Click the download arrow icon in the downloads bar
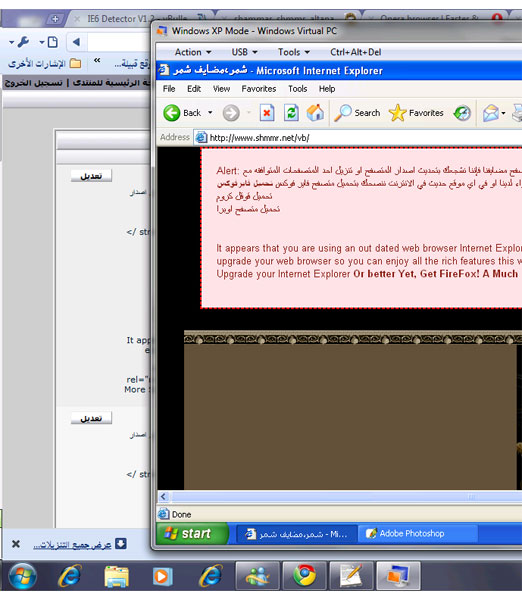 click(x=121, y=544)
